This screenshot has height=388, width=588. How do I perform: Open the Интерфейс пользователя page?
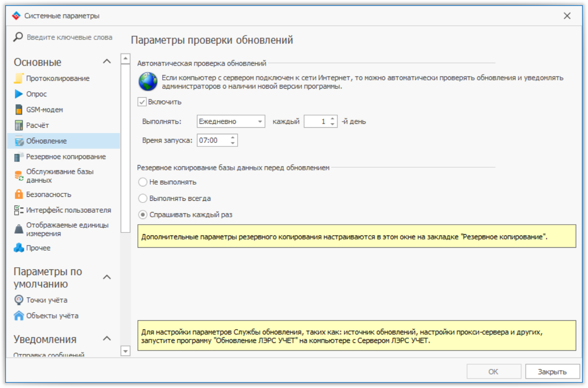(x=18, y=210)
